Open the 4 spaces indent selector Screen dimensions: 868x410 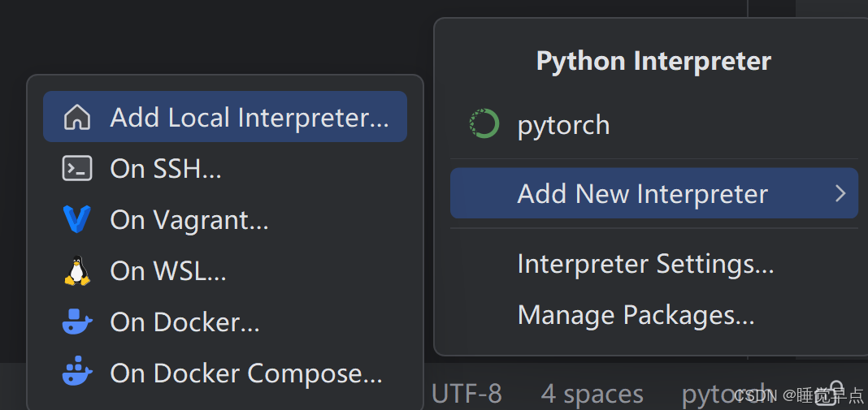point(592,395)
